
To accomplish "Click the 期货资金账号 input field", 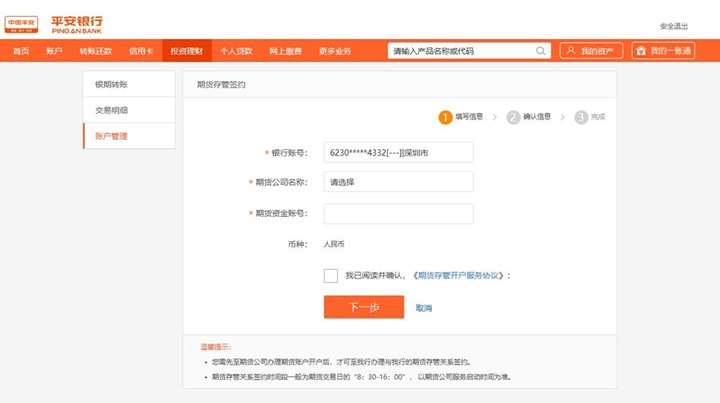I will coord(398,214).
